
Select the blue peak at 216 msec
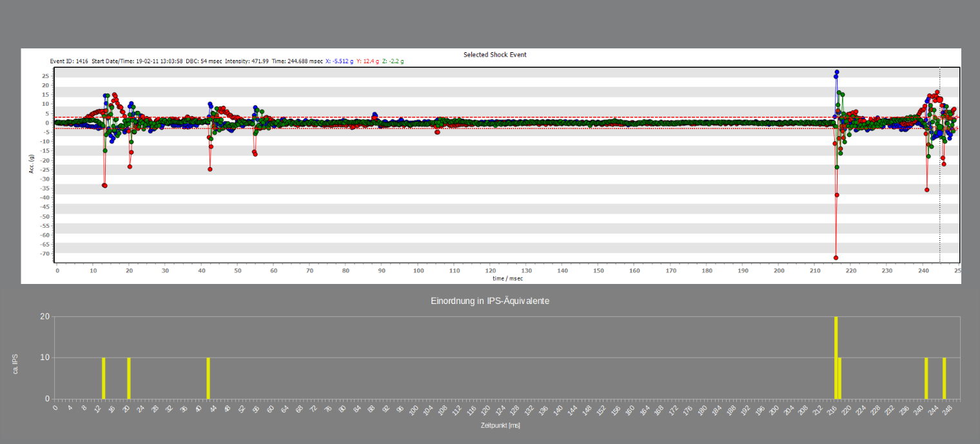tap(837, 73)
